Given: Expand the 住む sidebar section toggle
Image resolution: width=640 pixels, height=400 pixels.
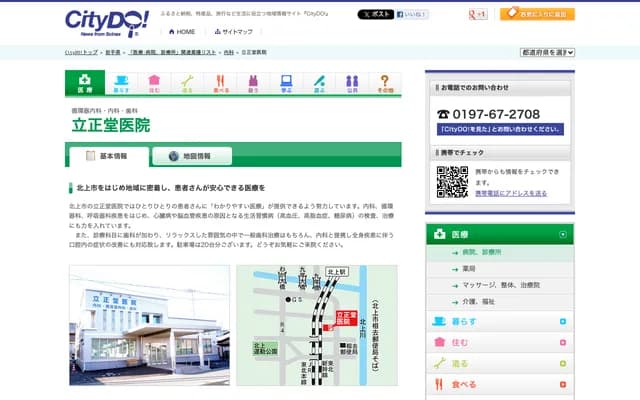Looking at the screenshot, I should 563,342.
